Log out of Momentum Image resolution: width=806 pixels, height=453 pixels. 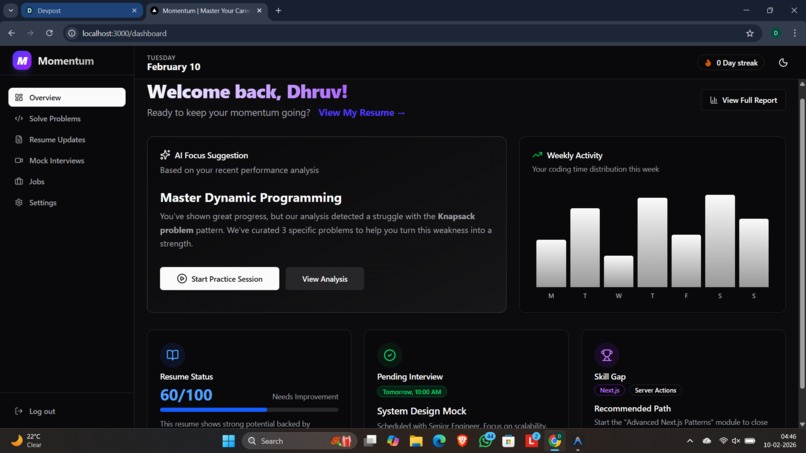[x=35, y=411]
